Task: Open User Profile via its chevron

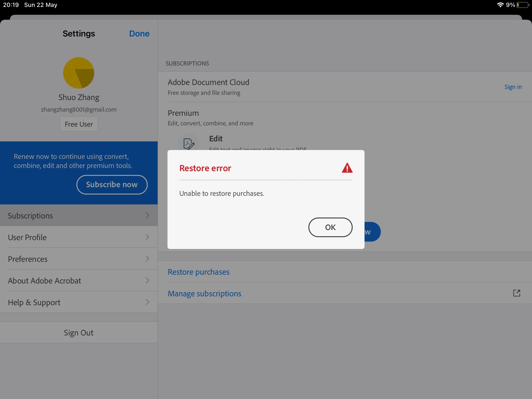Action: pyautogui.click(x=147, y=237)
